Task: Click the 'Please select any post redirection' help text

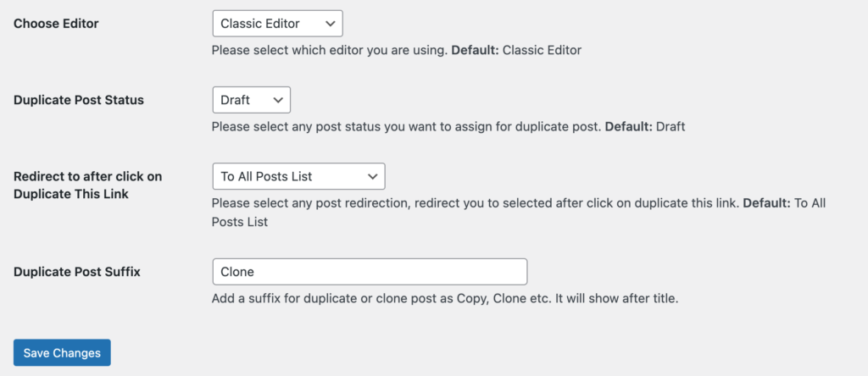Action: click(x=519, y=203)
